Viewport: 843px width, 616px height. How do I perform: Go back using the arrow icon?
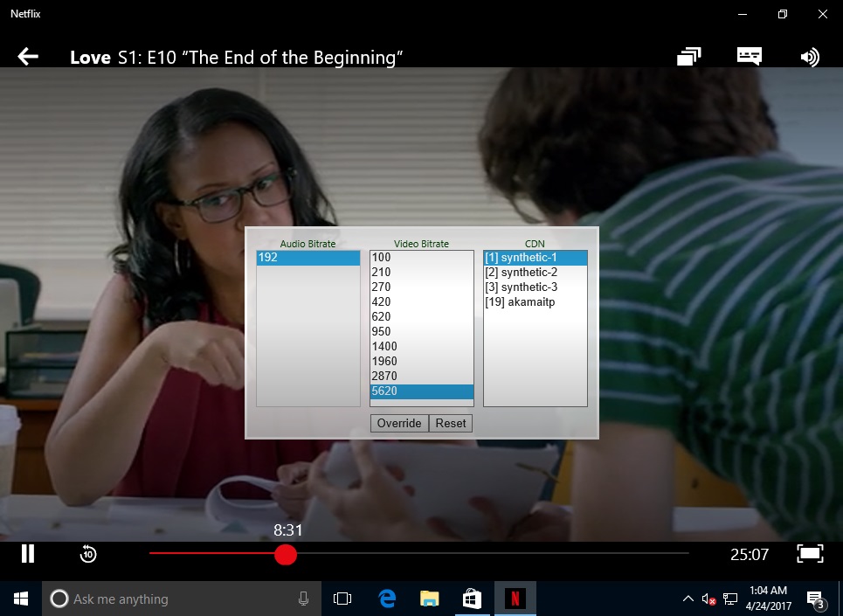tap(27, 56)
